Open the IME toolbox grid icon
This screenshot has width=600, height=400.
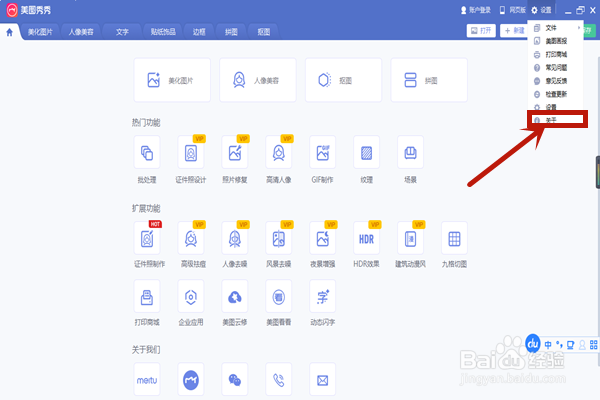[x=593, y=345]
